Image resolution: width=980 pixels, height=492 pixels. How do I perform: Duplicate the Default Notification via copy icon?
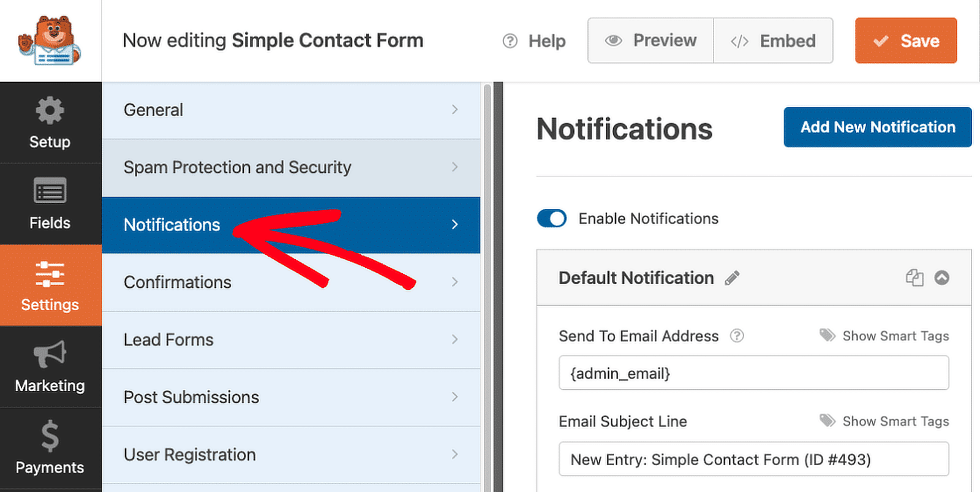click(x=914, y=278)
